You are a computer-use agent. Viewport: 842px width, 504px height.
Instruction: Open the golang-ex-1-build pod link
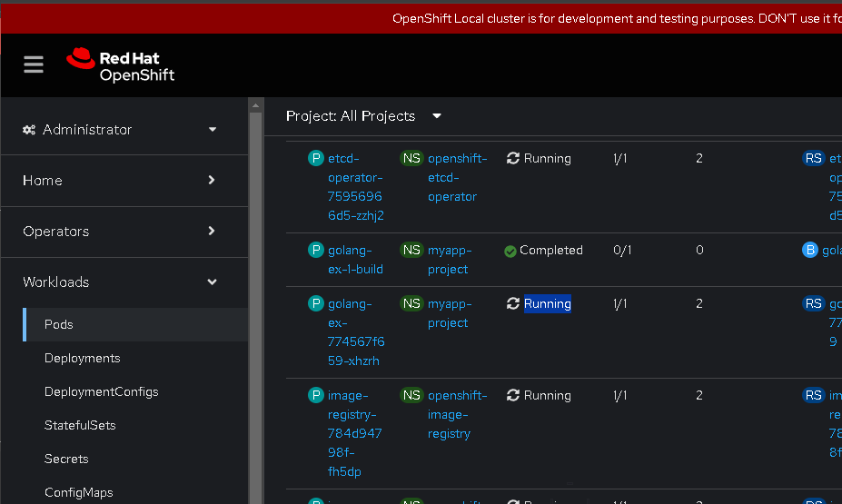pos(355,260)
